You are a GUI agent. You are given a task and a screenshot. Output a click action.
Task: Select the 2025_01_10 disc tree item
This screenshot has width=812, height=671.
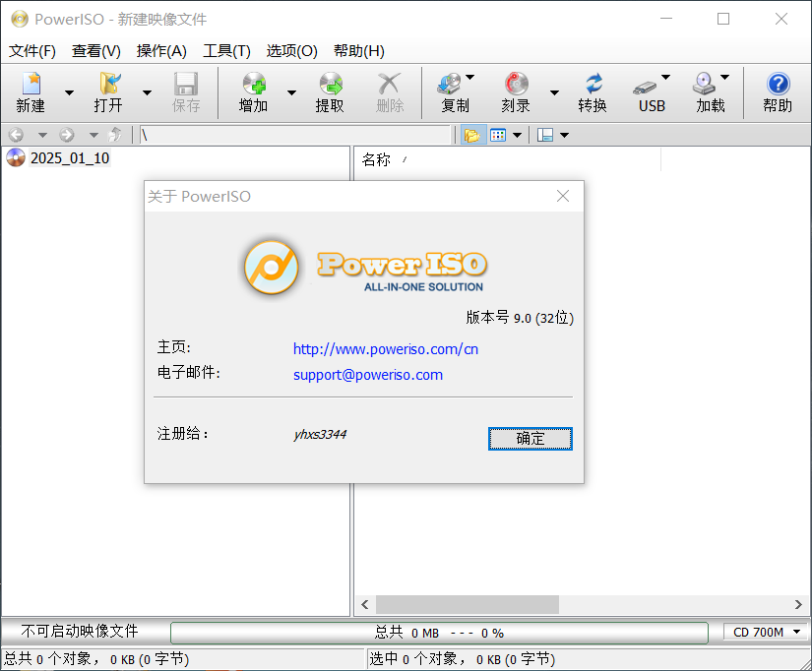tap(70, 158)
